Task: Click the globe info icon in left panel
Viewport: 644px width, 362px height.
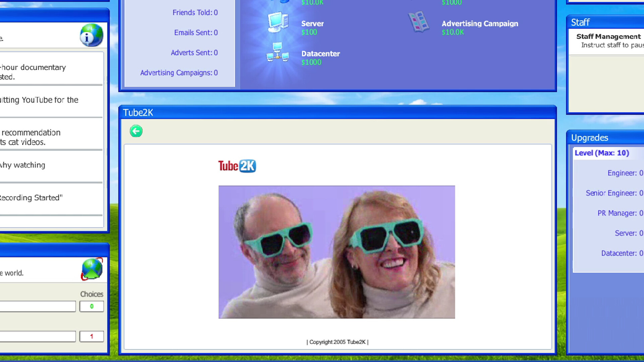Action: click(x=91, y=35)
